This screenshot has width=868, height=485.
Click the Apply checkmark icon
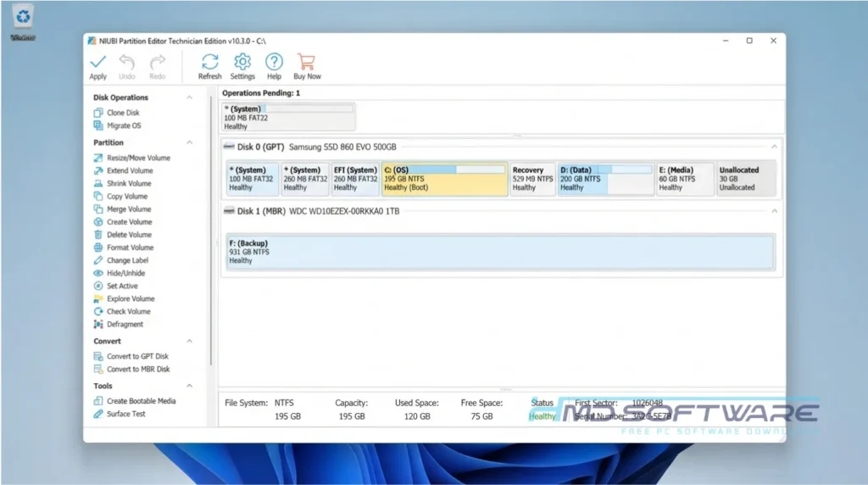point(98,61)
